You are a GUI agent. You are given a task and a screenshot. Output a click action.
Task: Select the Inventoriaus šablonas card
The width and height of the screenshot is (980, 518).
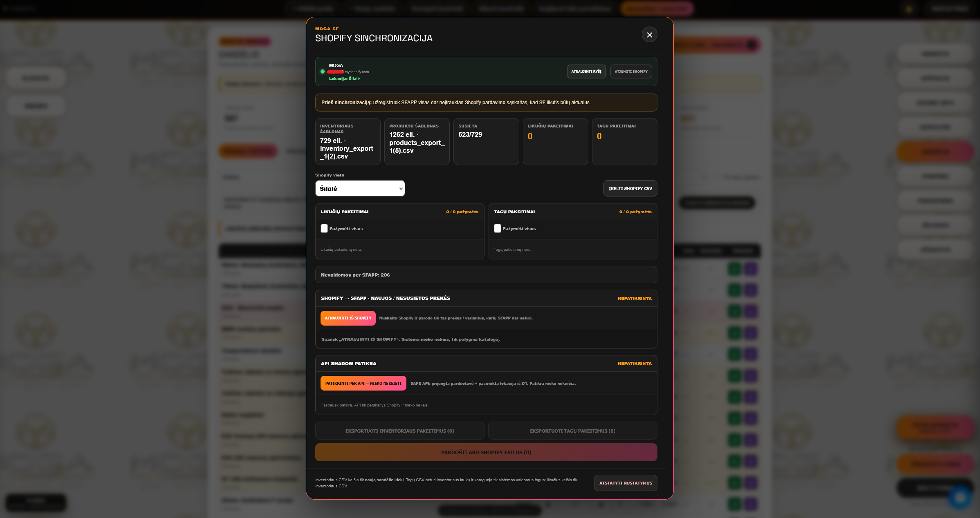click(348, 141)
